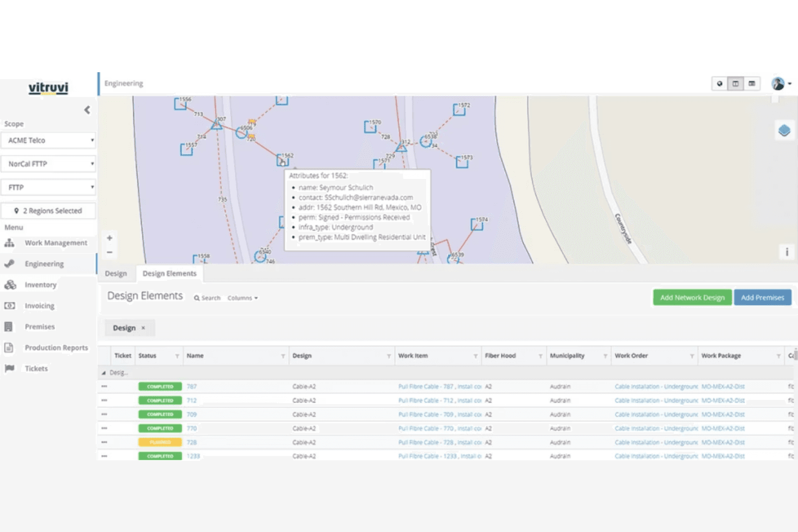Click the Search field in Design Elements

[208, 298]
